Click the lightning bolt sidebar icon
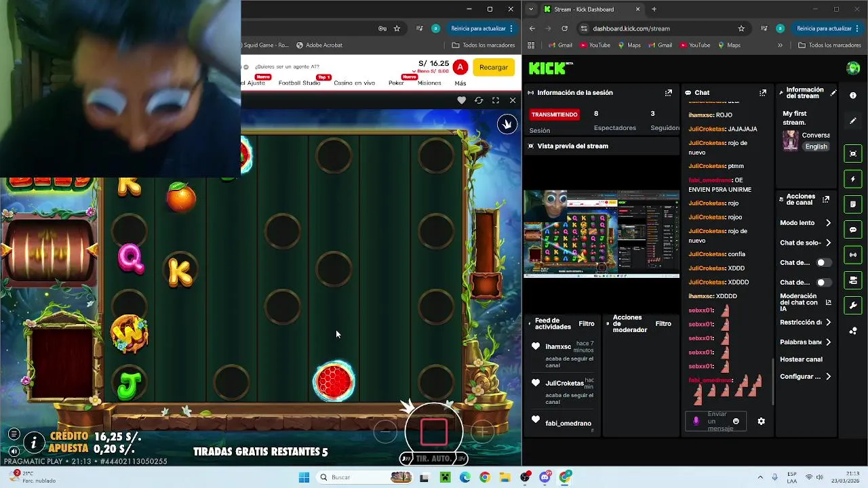Screen dimensions: 868x488 coord(853,179)
